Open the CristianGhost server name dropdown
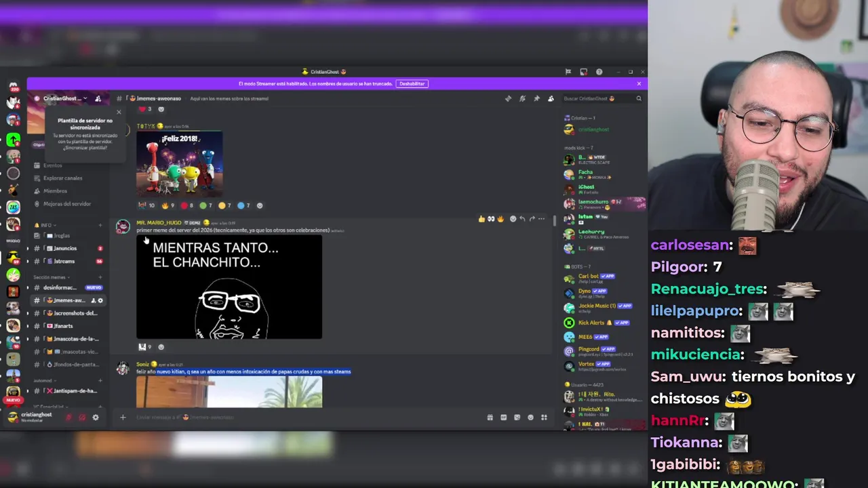Viewport: 868px width, 488px height. (65, 98)
